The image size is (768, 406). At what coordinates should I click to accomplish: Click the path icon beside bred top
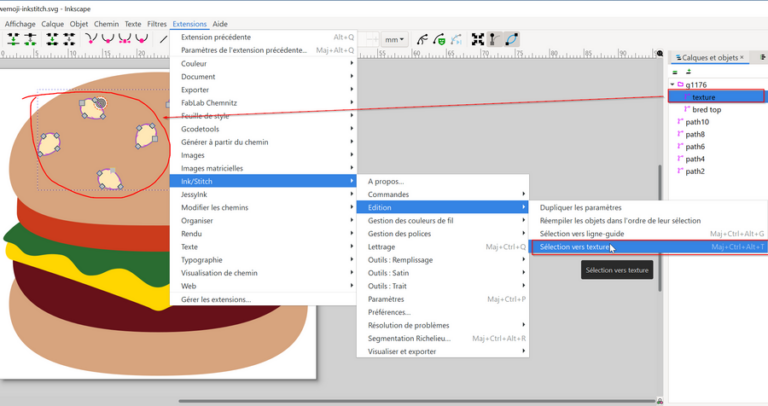coord(686,109)
